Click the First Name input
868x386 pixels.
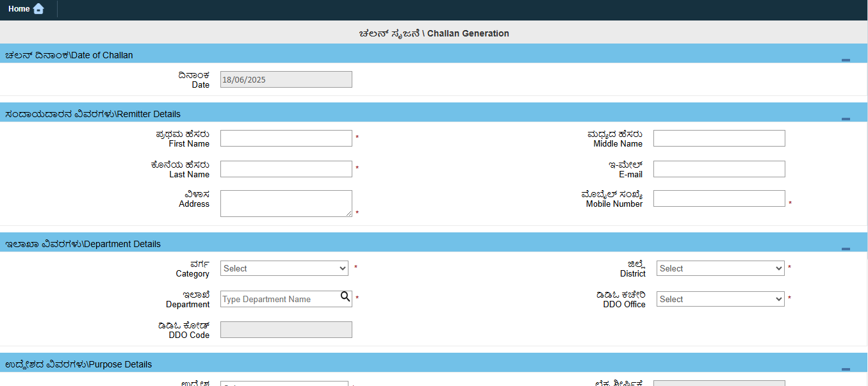286,138
